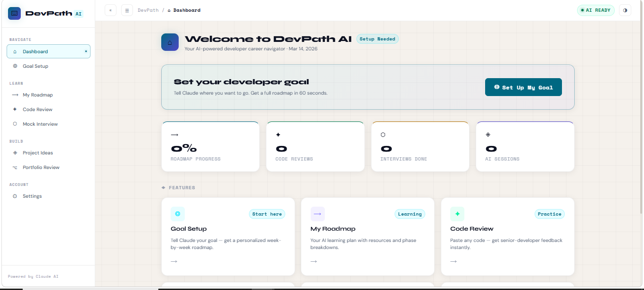Click the Mock Interview hexagon icon in sidebar
Screen dimensions: 644x290
coord(15,124)
